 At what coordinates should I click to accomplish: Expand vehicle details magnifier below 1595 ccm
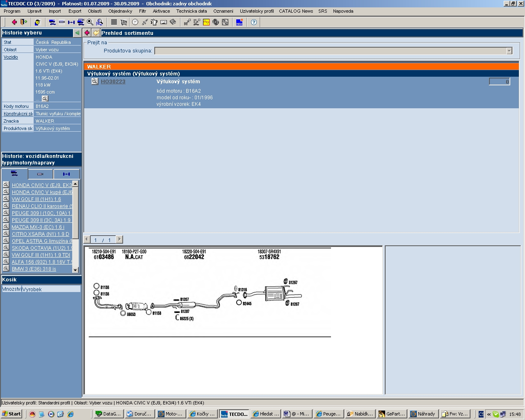(x=45, y=98)
